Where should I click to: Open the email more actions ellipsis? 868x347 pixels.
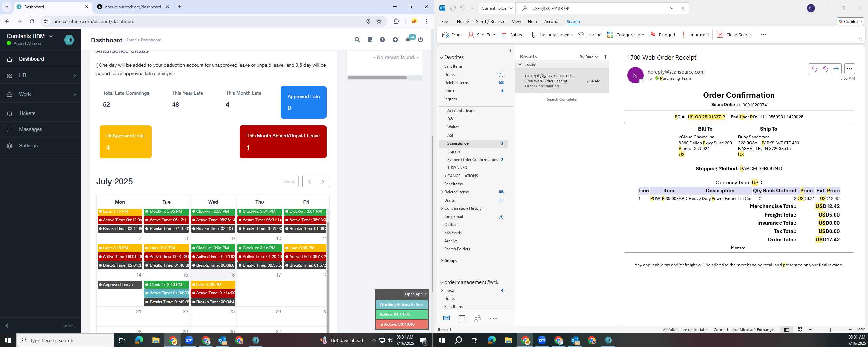(849, 69)
